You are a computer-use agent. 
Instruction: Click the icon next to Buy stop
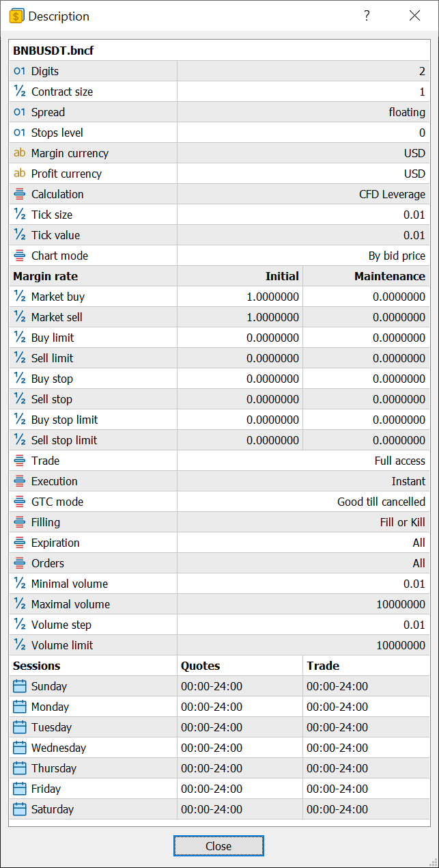[19, 379]
